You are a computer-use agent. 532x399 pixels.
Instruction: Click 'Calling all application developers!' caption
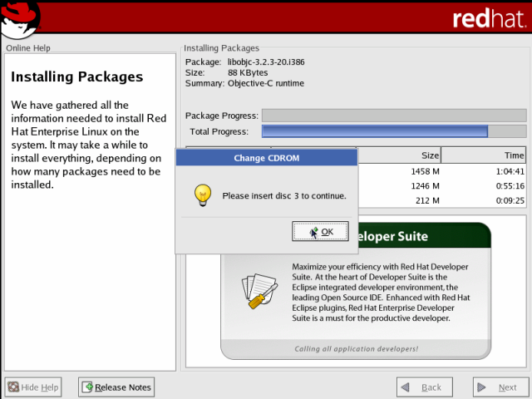357,349
